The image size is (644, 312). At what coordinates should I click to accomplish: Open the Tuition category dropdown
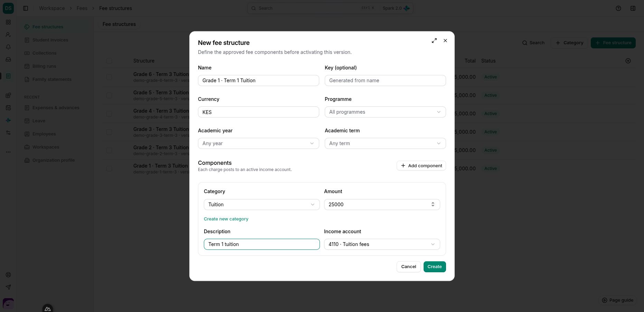(262, 205)
